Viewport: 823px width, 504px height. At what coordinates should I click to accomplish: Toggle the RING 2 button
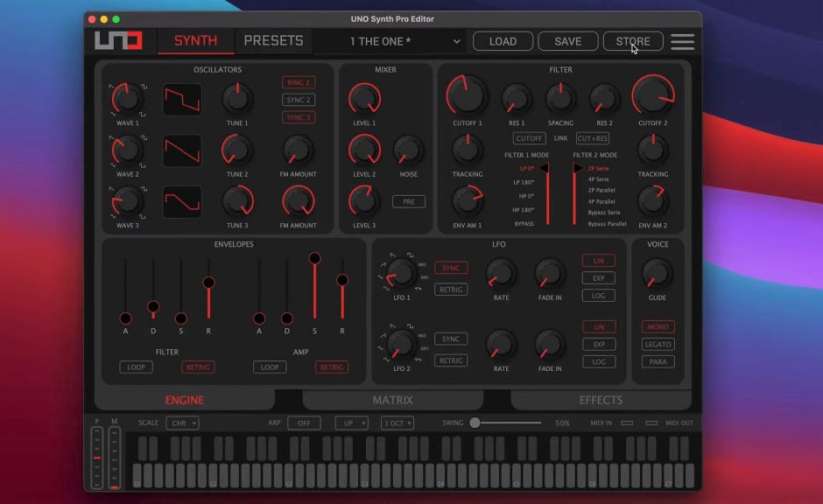[299, 82]
